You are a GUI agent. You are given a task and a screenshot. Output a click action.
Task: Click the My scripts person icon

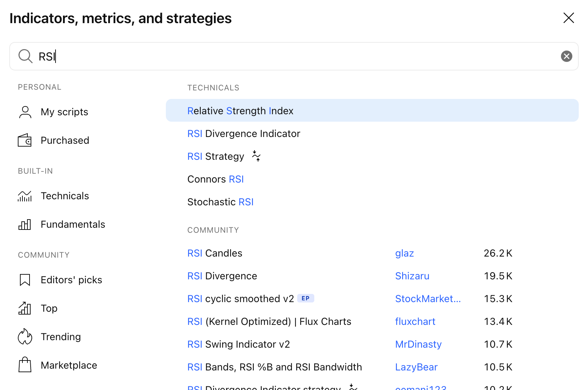25,112
